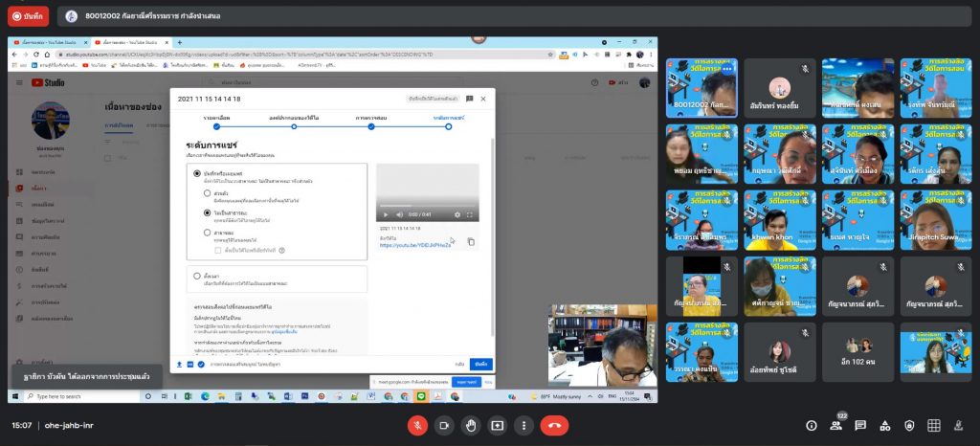Viewport: 980px width, 446px height.
Task: Raise hand in the meeting
Action: (x=471, y=425)
